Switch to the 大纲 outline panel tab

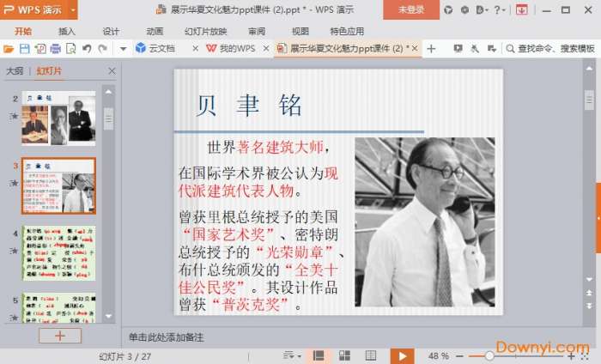pos(15,71)
